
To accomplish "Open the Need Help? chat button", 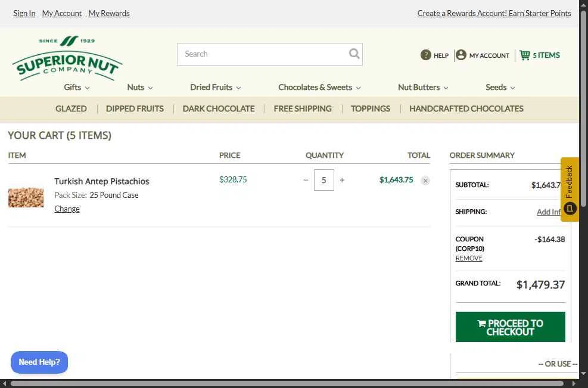I will [39, 362].
